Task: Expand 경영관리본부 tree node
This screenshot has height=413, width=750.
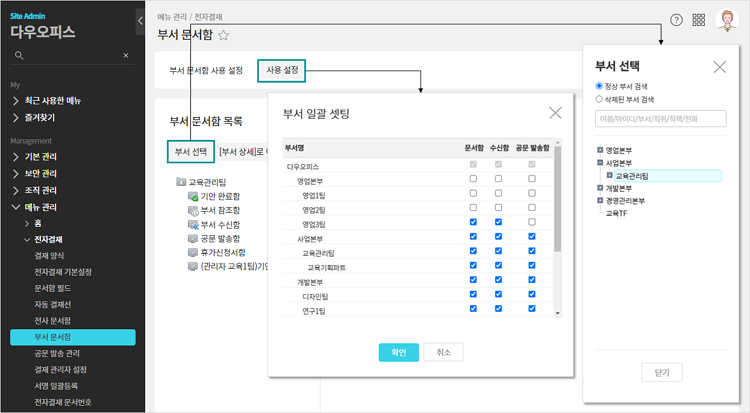Action: click(x=600, y=201)
